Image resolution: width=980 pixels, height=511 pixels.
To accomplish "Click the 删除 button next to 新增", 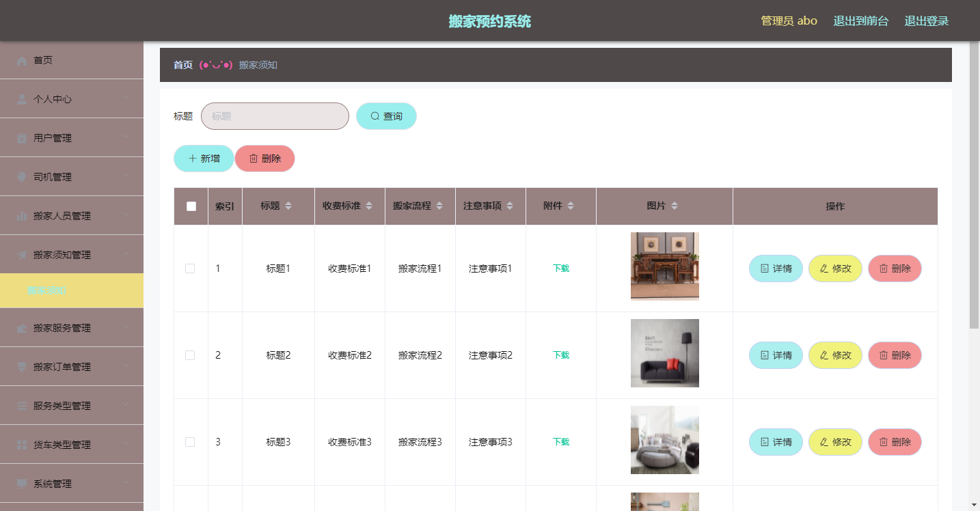I will tap(265, 158).
